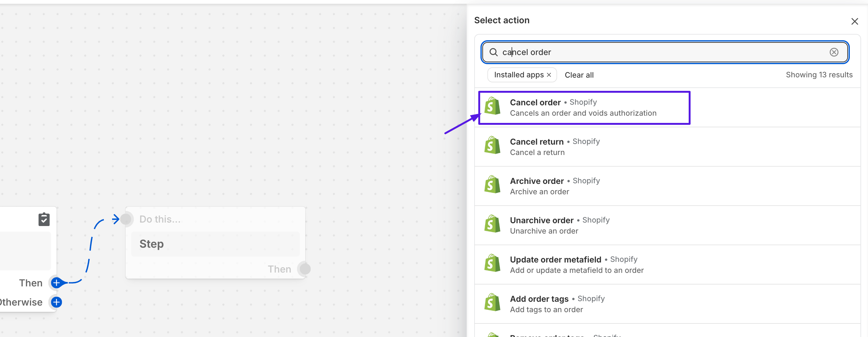The width and height of the screenshot is (868, 337).
Task: Click Shopify icon beside Archive order
Action: click(x=492, y=185)
